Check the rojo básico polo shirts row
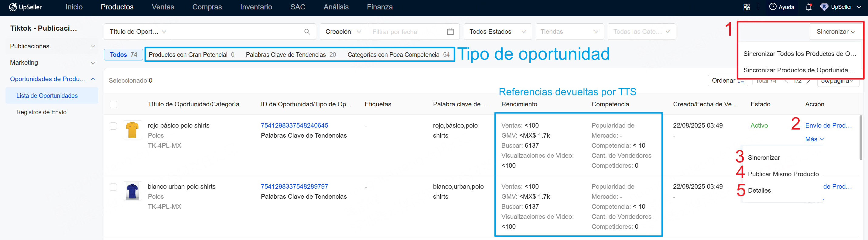The width and height of the screenshot is (868, 240). click(113, 126)
